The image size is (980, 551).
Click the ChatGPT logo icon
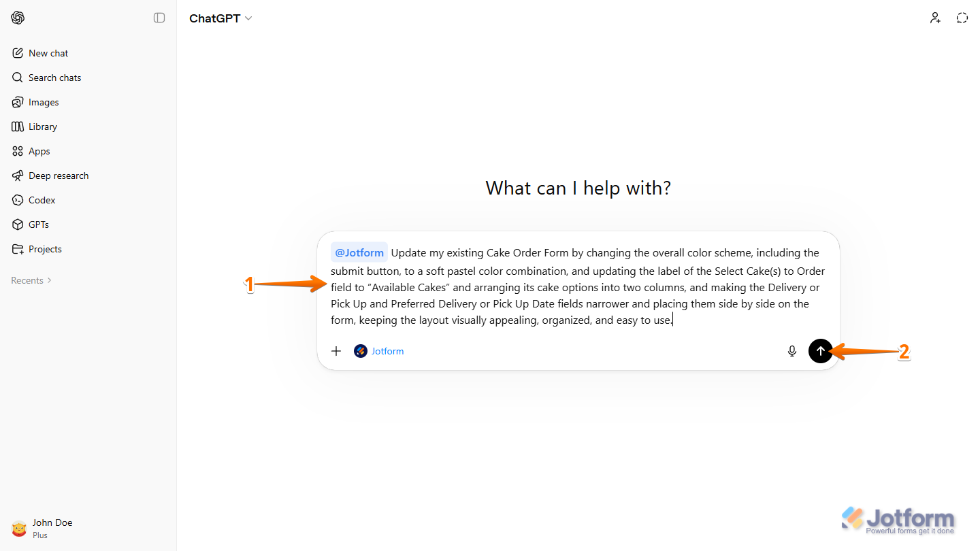18,18
